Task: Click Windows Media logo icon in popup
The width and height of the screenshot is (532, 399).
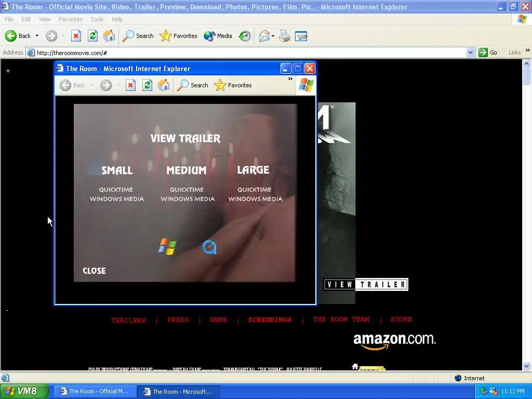Action: [167, 246]
